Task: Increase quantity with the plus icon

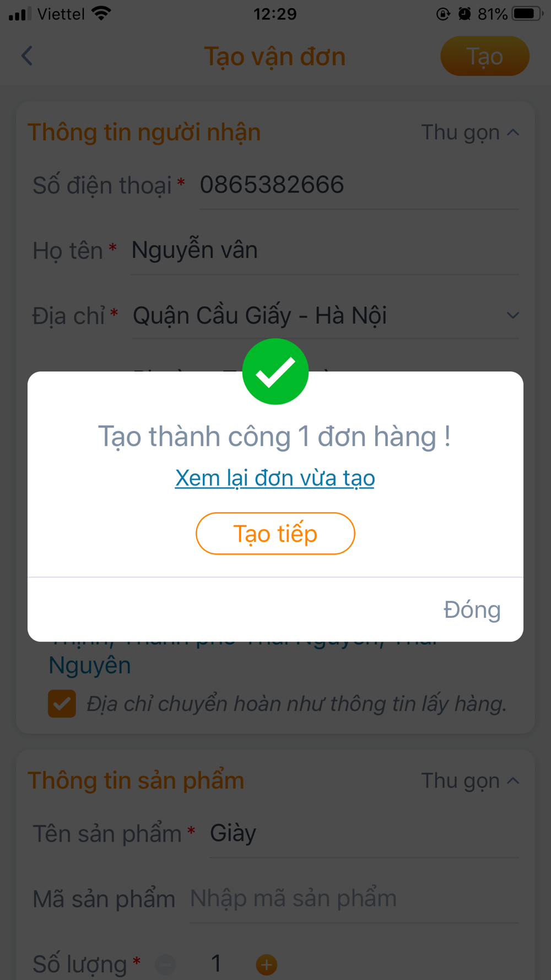Action: pos(267,965)
